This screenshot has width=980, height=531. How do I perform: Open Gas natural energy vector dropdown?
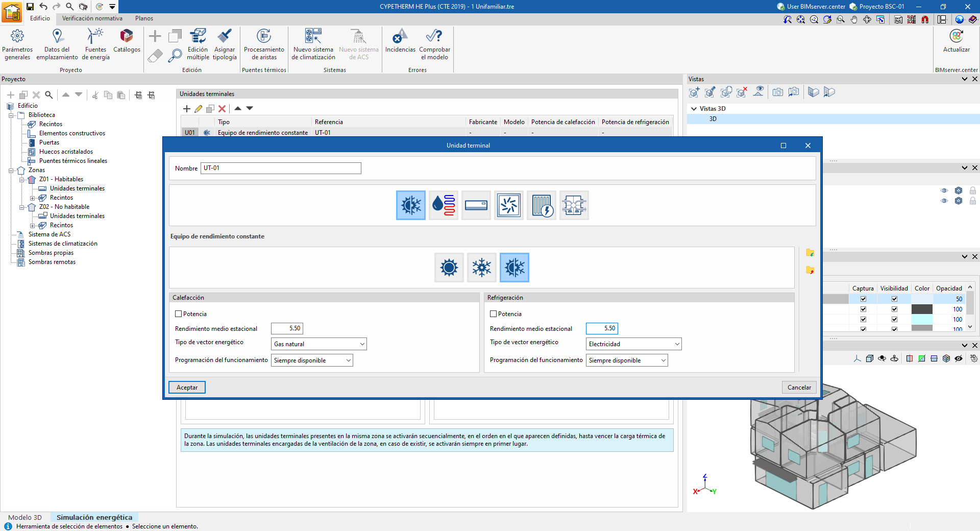coord(318,344)
